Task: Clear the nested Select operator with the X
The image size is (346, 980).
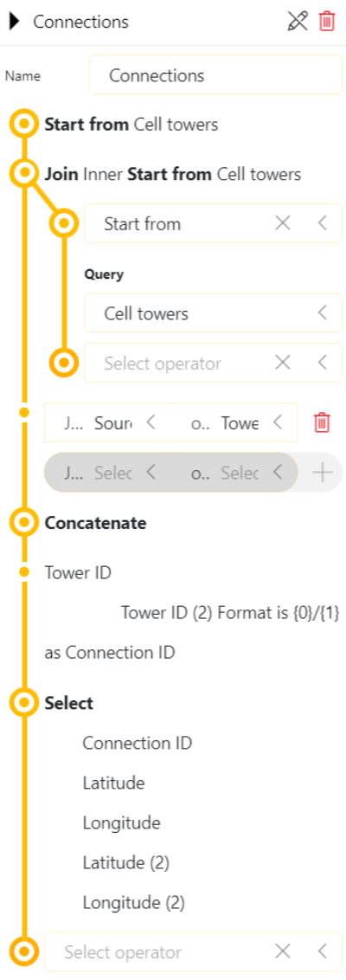Action: tap(283, 363)
